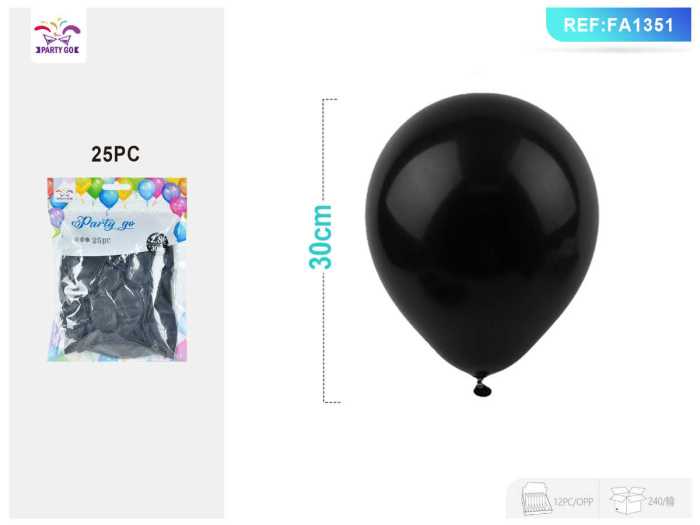700x525 pixels.
Task: Open the balloon package thumbnail
Action: click(117, 269)
